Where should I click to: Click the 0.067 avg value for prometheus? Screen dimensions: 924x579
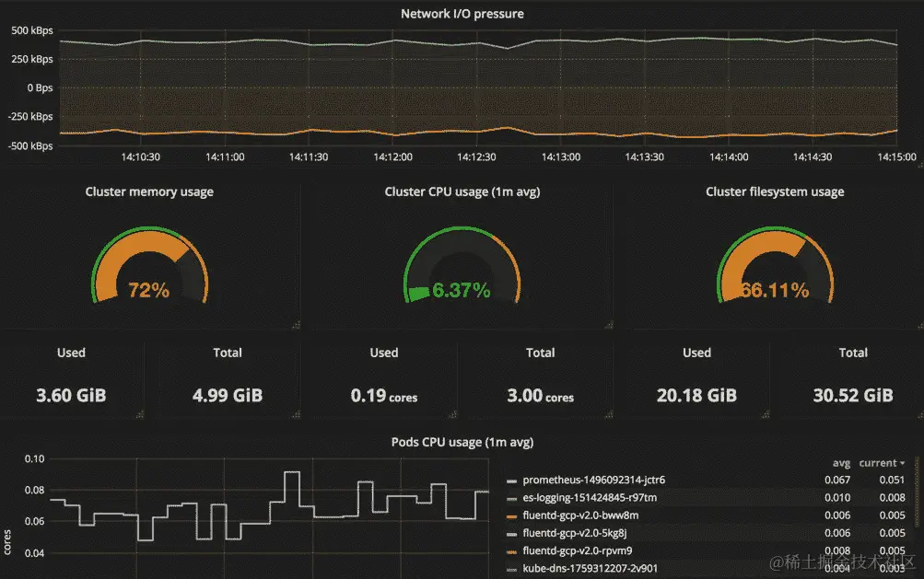(837, 481)
